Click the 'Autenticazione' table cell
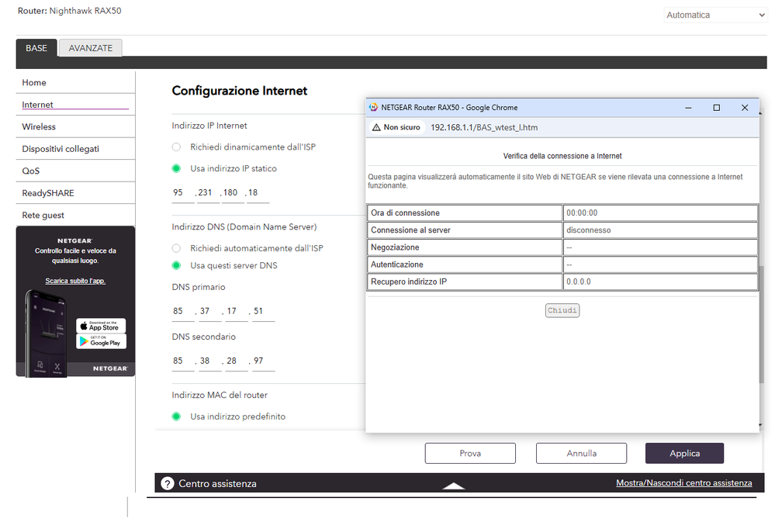 465,264
